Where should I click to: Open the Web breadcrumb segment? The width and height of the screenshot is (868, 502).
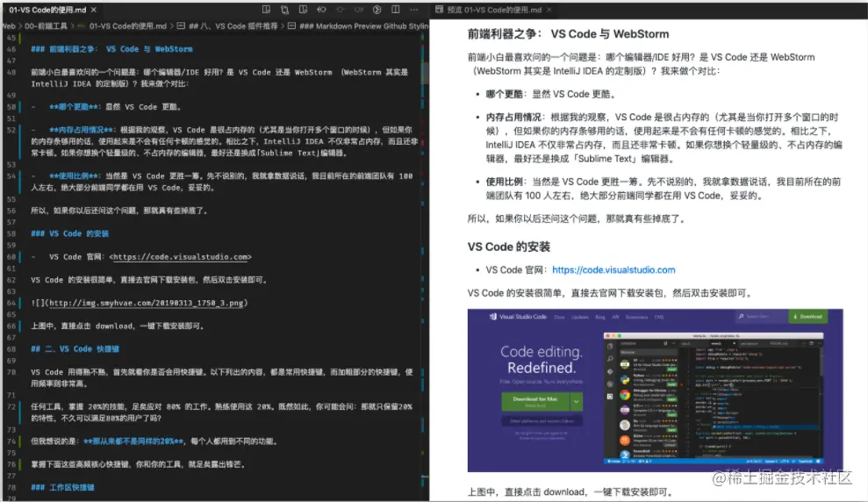pos(9,26)
